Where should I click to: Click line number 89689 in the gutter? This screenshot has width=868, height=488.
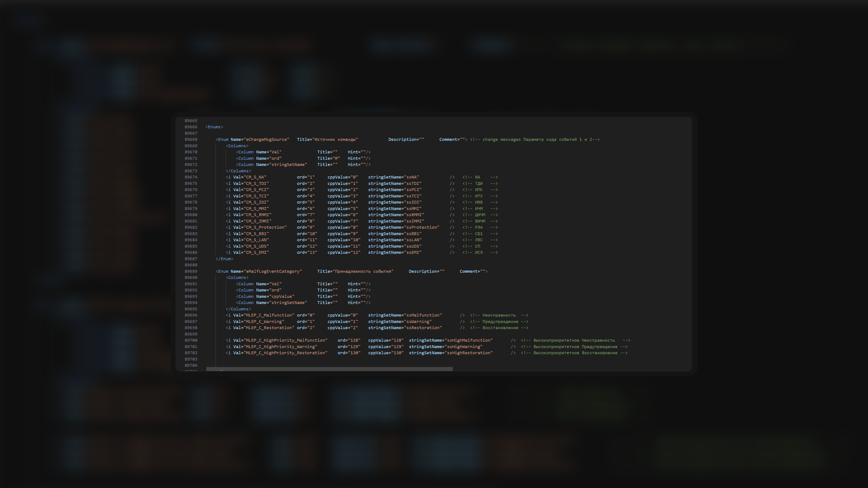click(191, 271)
